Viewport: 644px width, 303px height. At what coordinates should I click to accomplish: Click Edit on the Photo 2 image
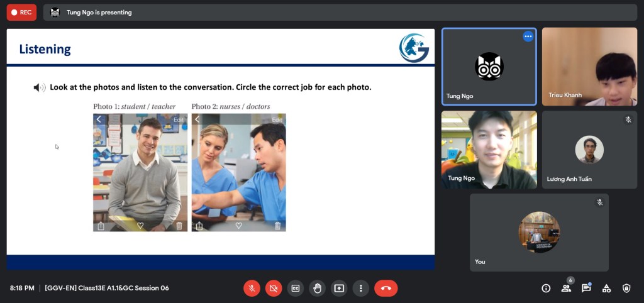277,119
